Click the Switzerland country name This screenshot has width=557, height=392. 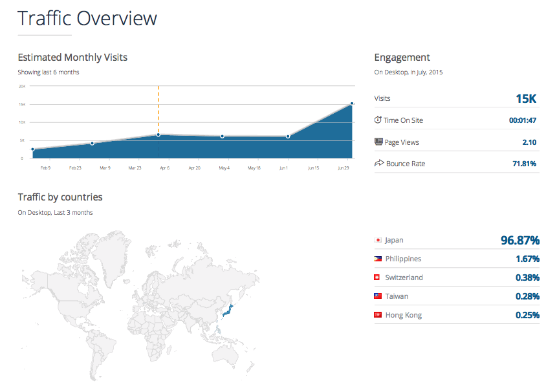[404, 278]
